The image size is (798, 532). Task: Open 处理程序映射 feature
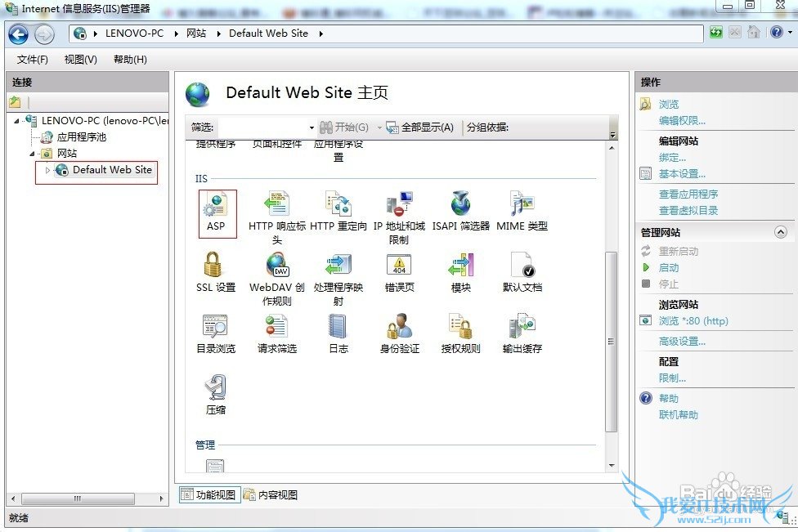point(338,279)
